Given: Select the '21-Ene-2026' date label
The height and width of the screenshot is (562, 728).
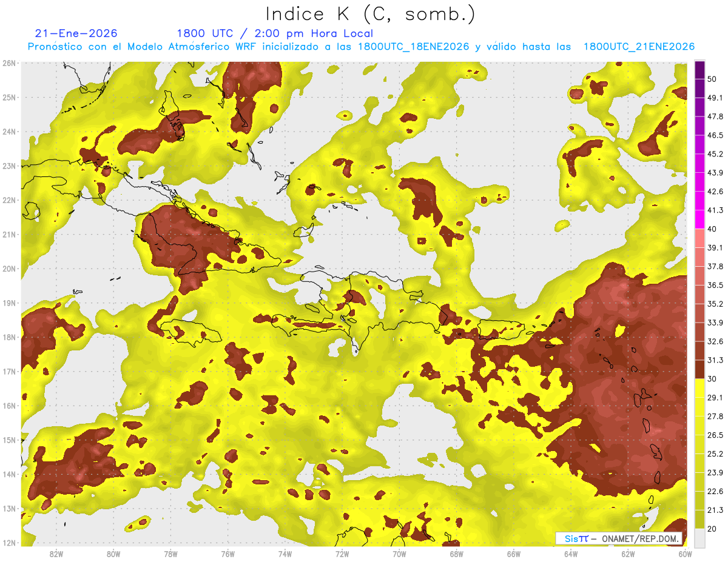Looking at the screenshot, I should tap(76, 33).
